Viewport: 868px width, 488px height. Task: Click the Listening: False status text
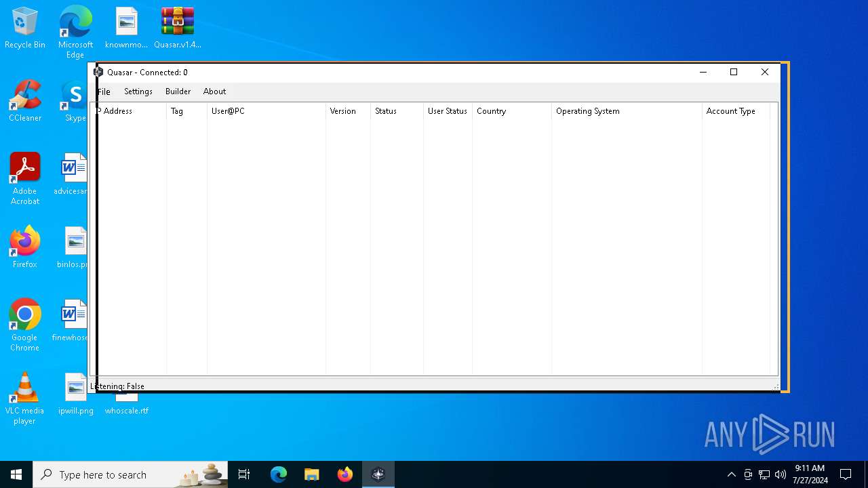coord(117,386)
